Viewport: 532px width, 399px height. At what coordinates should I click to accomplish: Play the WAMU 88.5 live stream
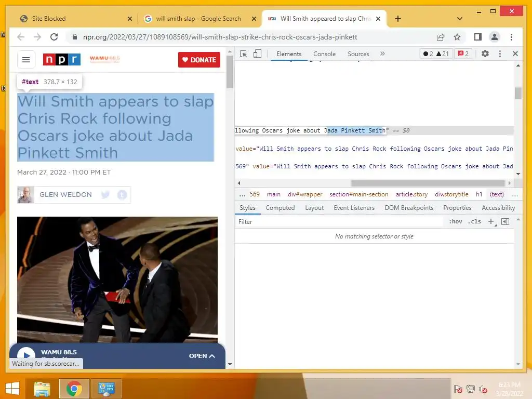coord(26,355)
